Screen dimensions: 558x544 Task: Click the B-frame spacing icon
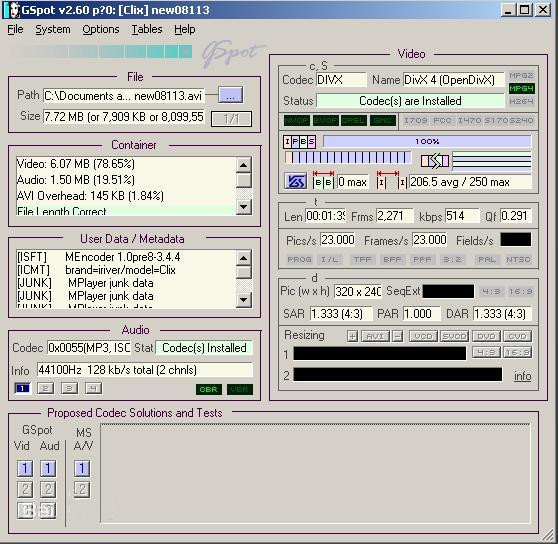pyautogui.click(x=323, y=180)
